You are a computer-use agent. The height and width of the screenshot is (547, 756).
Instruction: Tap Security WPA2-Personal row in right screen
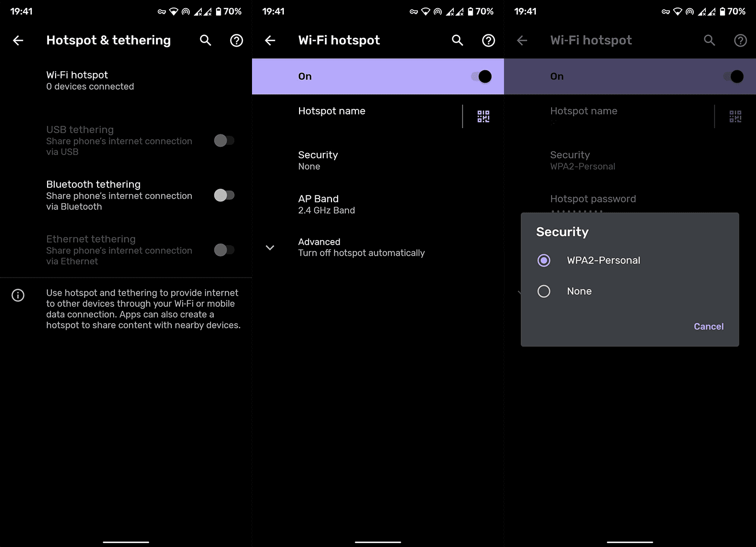point(630,161)
